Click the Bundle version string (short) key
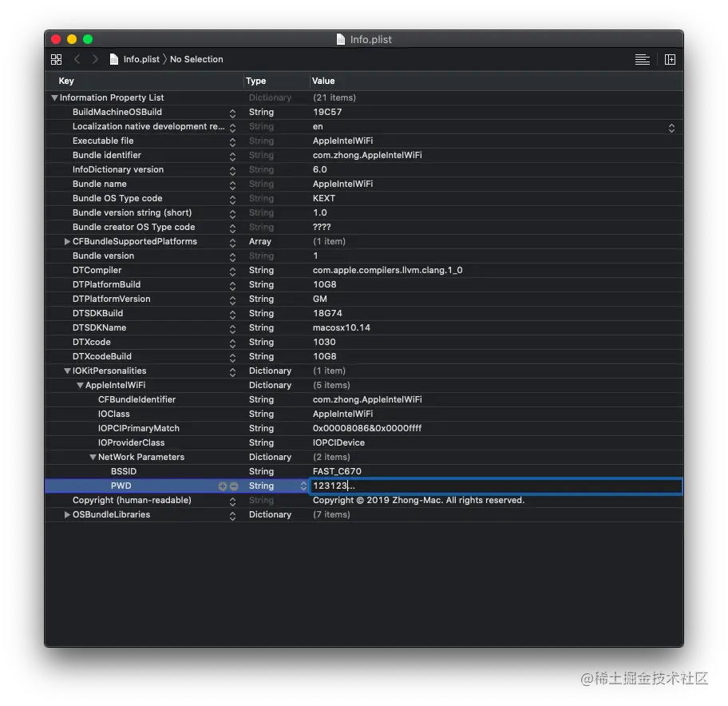728x706 pixels. tap(132, 212)
